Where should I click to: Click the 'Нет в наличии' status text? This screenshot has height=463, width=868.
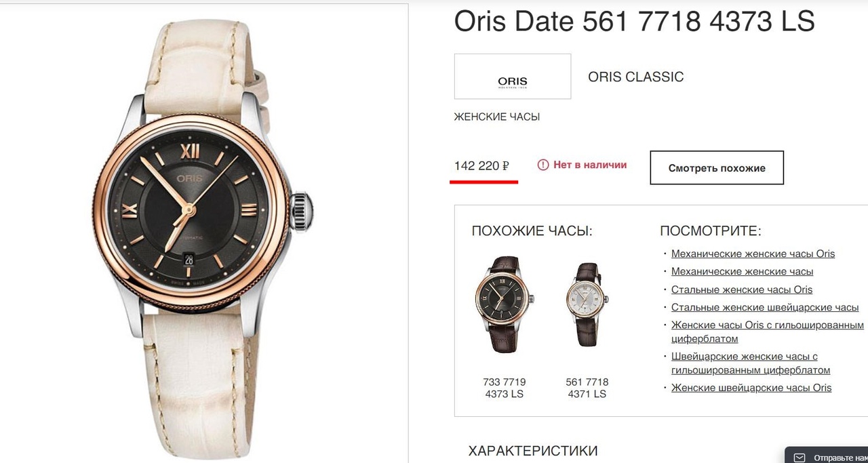589,165
